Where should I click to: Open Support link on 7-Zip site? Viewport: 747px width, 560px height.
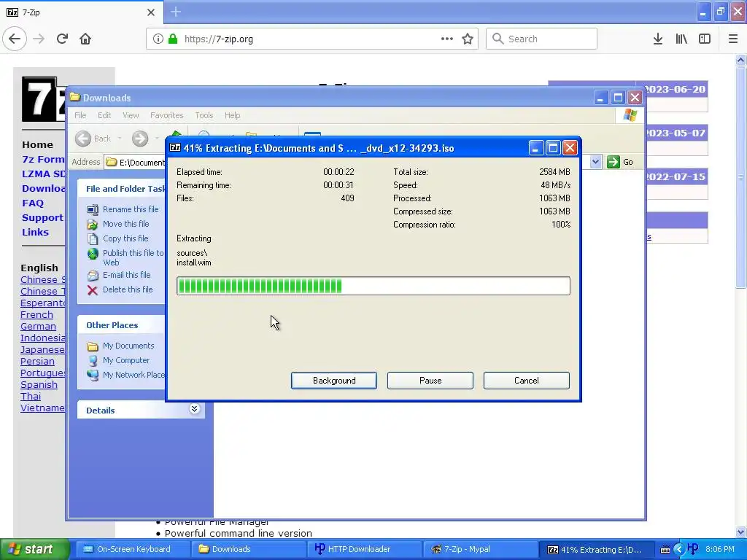pyautogui.click(x=42, y=217)
